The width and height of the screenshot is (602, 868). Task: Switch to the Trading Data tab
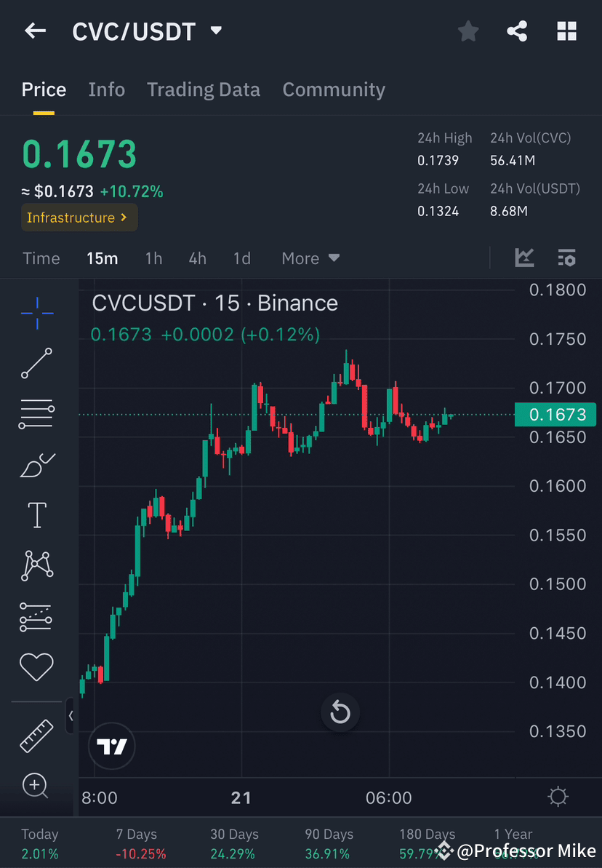coord(204,89)
